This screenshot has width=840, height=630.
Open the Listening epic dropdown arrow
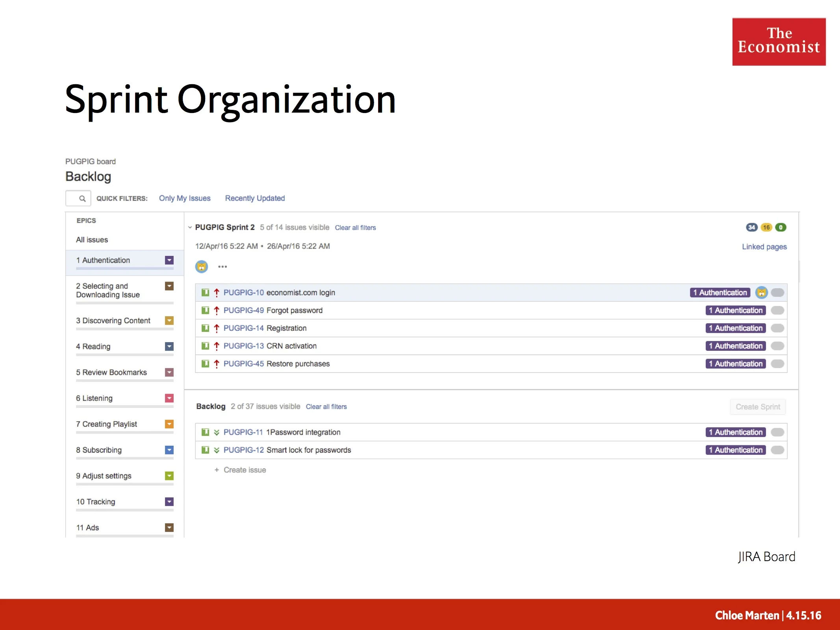(x=169, y=398)
